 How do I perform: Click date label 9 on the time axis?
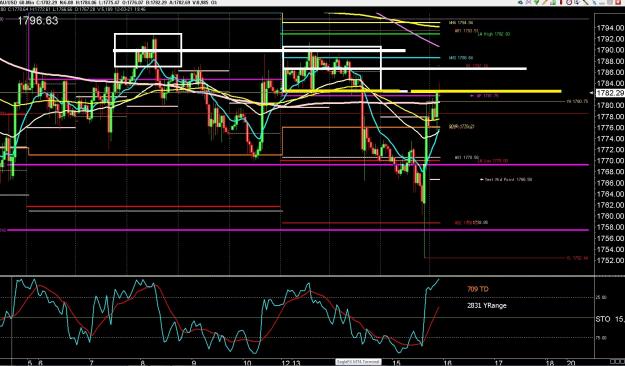pos(194,362)
